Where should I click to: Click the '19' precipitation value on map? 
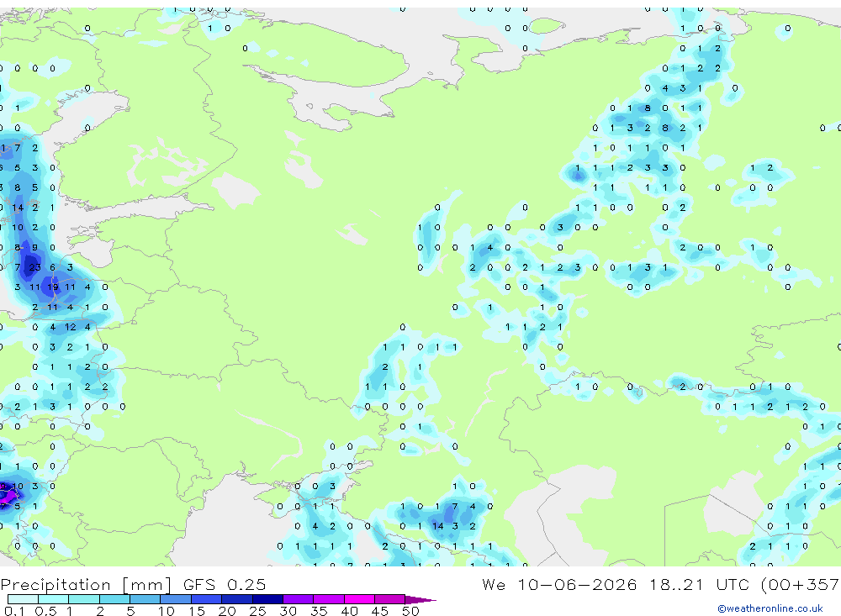[52, 287]
